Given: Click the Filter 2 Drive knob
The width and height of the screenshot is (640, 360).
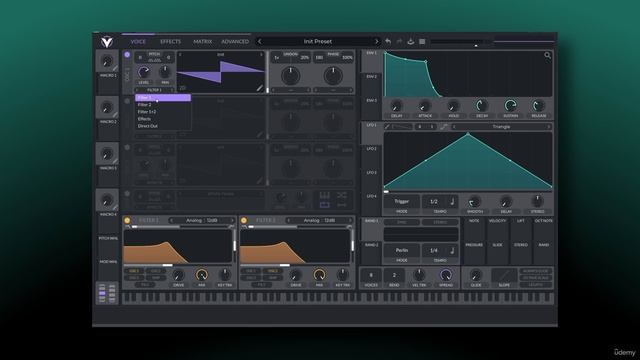Looking at the screenshot, I should [x=296, y=275].
